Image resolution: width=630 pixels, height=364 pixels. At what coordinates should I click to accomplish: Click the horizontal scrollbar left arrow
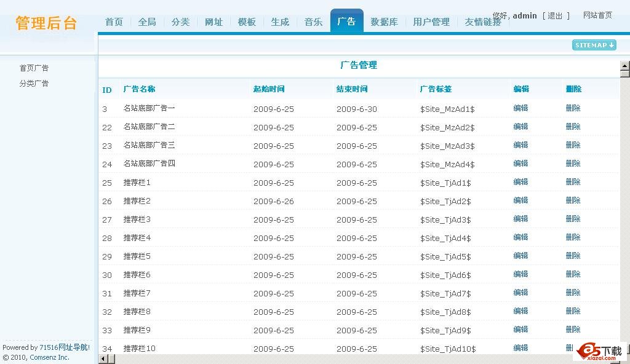coord(103,359)
